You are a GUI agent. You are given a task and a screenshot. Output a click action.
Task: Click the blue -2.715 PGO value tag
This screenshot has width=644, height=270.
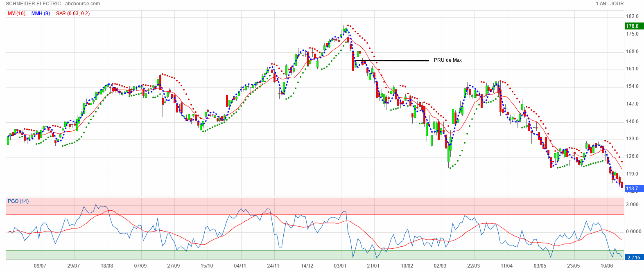click(x=633, y=257)
